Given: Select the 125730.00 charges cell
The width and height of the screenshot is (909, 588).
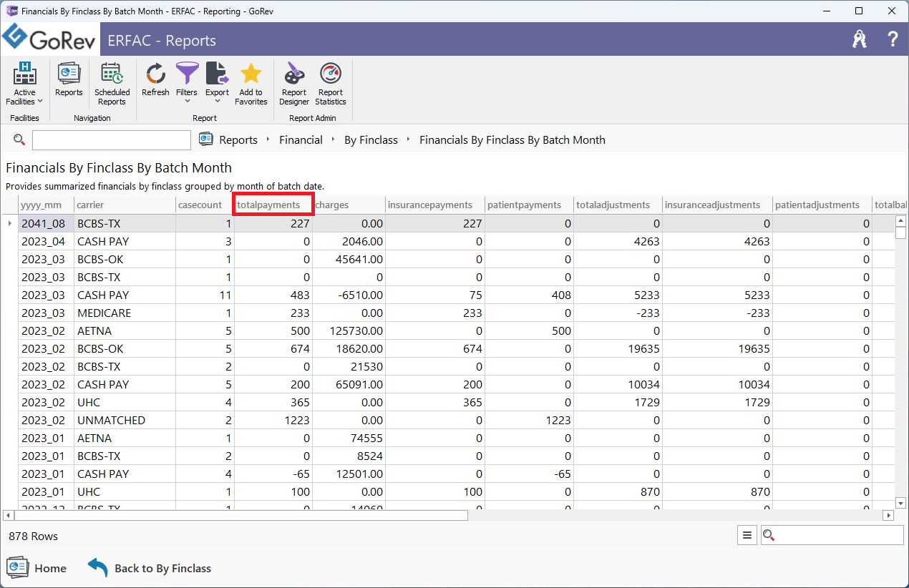Looking at the screenshot, I should point(349,330).
